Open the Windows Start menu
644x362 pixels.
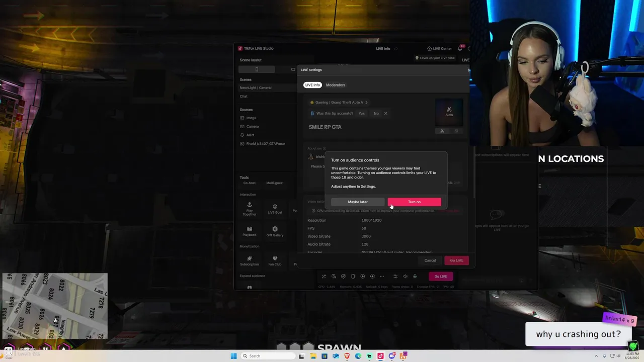(x=233, y=356)
